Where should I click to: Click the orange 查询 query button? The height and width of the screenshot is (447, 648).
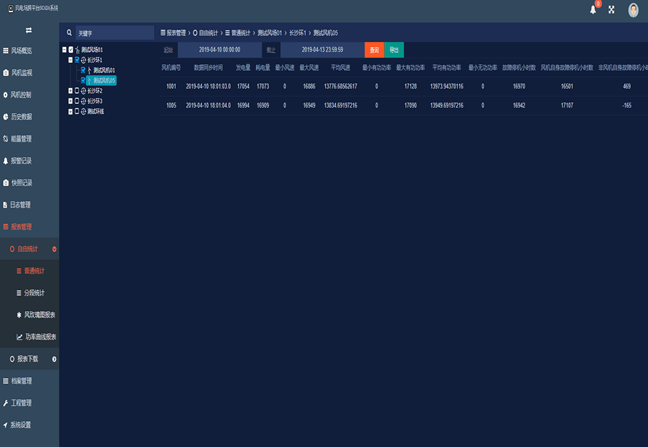point(374,50)
